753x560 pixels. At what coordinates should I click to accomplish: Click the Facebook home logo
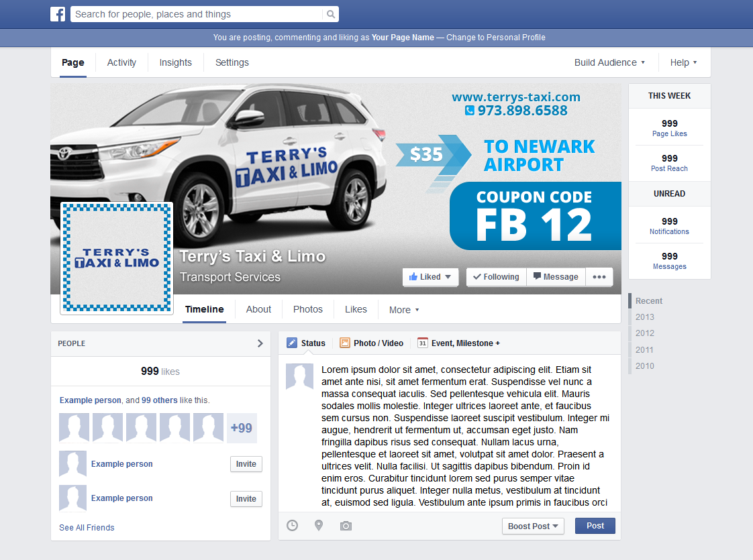tap(58, 13)
